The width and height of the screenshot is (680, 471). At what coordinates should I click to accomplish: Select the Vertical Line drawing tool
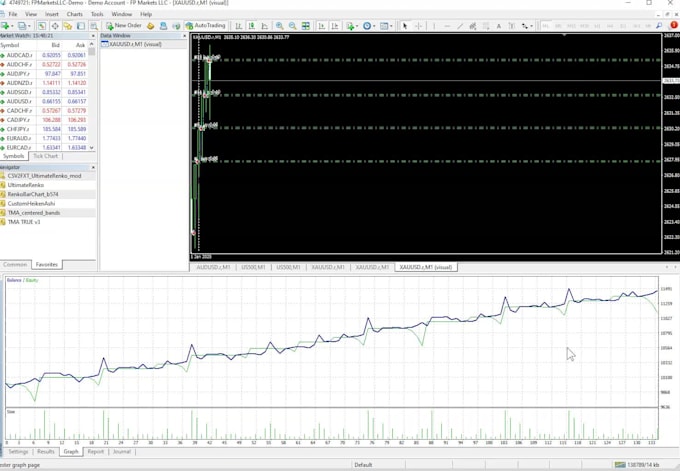click(434, 26)
